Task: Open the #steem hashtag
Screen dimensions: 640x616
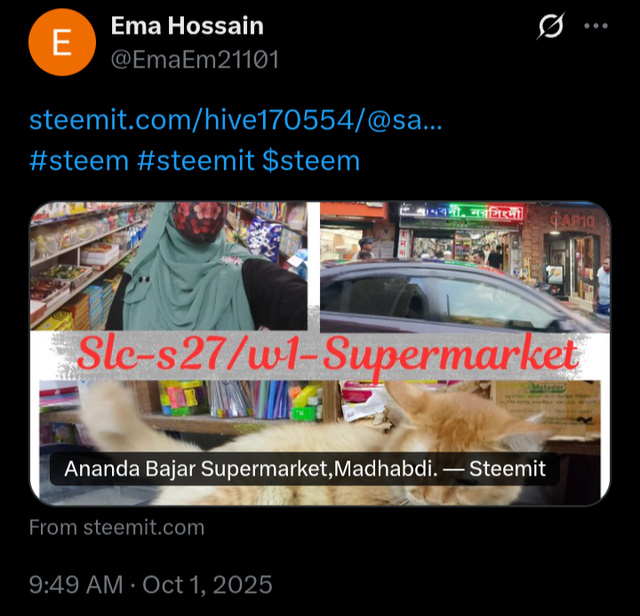Action: click(x=79, y=161)
